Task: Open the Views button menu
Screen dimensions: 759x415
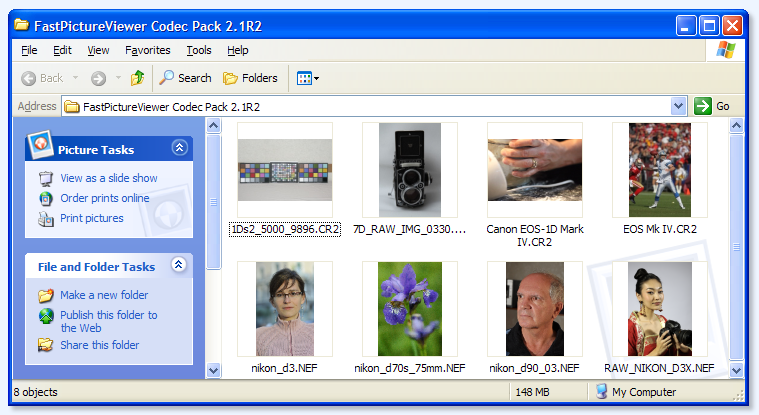Action: (308, 78)
